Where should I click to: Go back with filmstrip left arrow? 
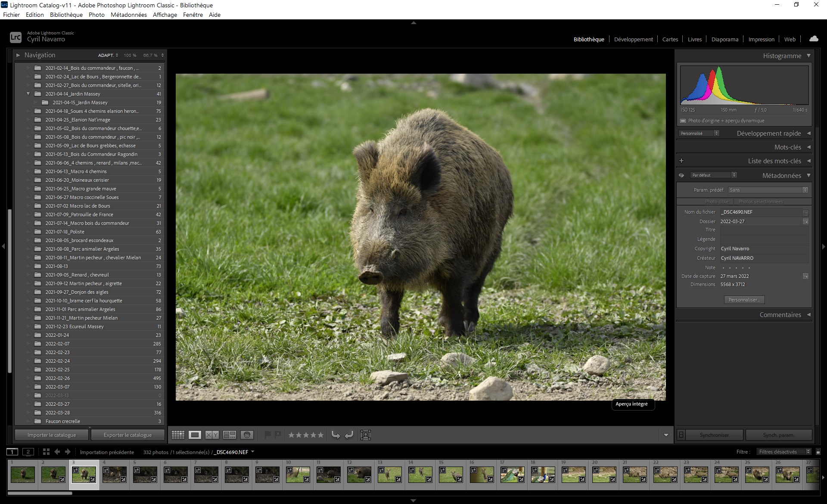click(57, 452)
